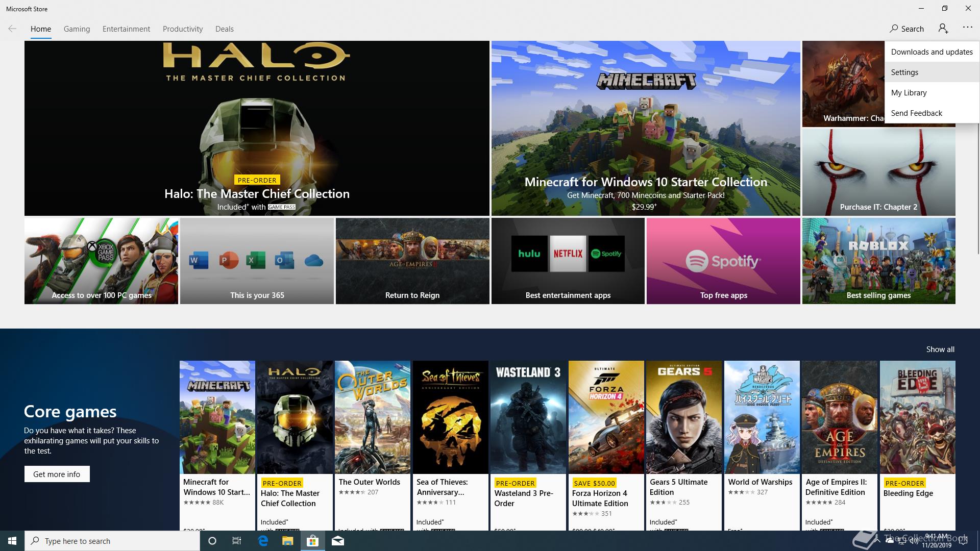Open the Return to Reign tile

tap(412, 261)
